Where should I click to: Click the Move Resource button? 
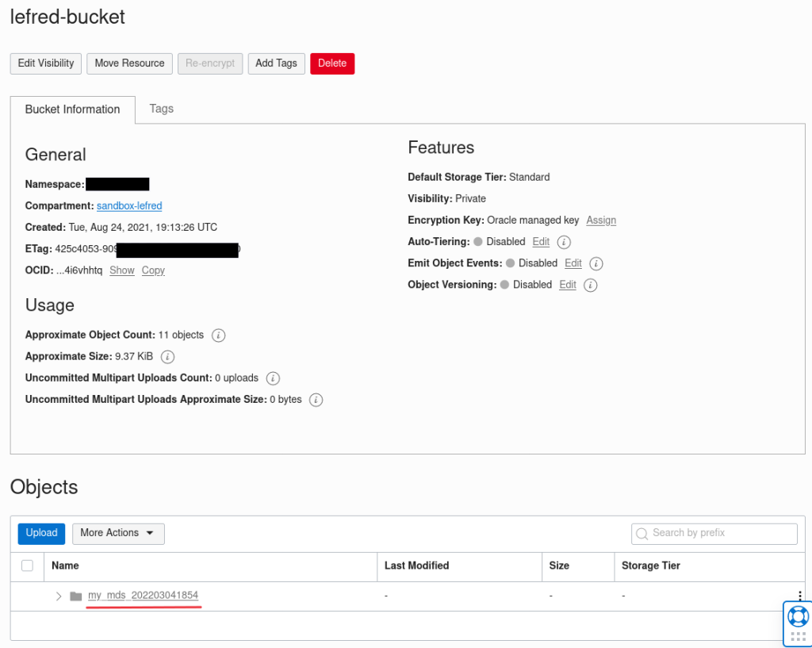point(129,63)
